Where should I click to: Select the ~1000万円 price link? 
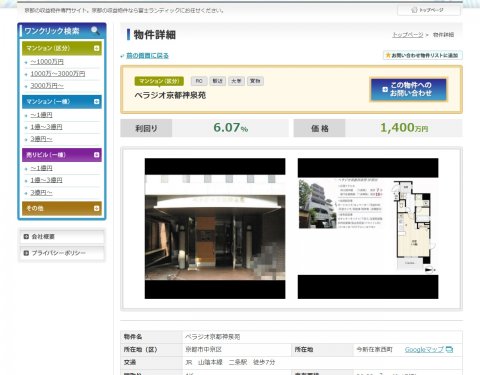[x=47, y=62]
